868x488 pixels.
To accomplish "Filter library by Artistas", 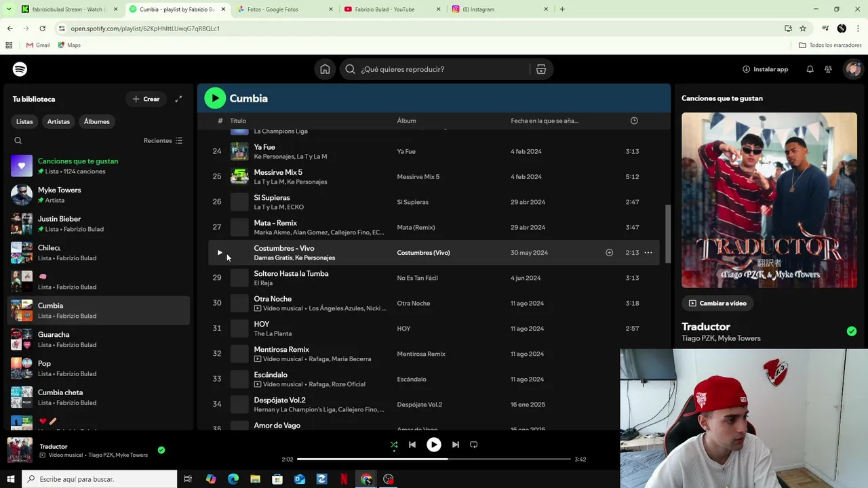I will click(58, 122).
